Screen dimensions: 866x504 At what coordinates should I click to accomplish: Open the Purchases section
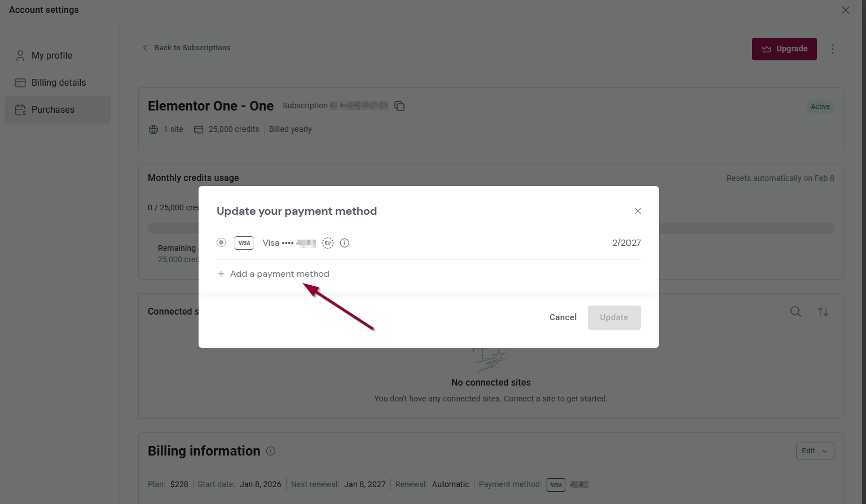pos(53,109)
